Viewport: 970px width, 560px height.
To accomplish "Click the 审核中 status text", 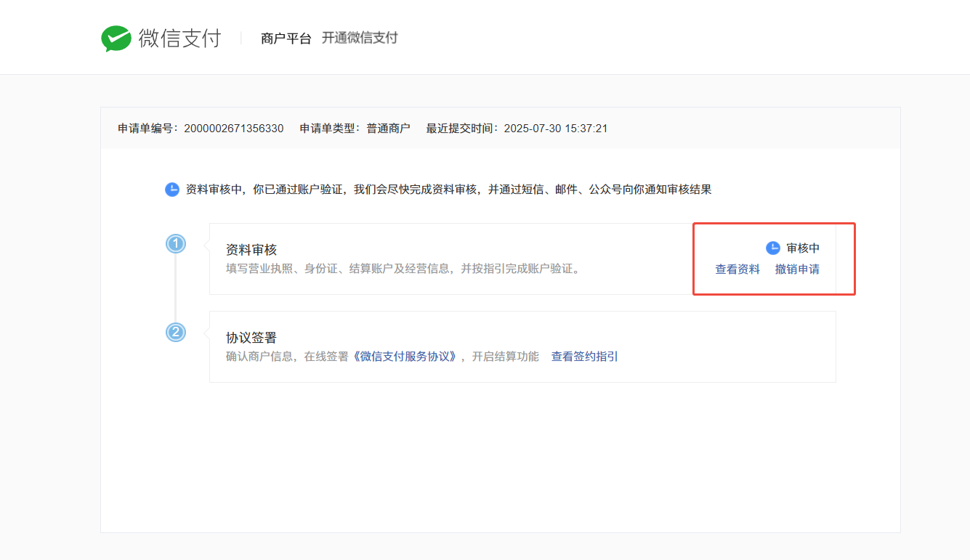I will (803, 248).
